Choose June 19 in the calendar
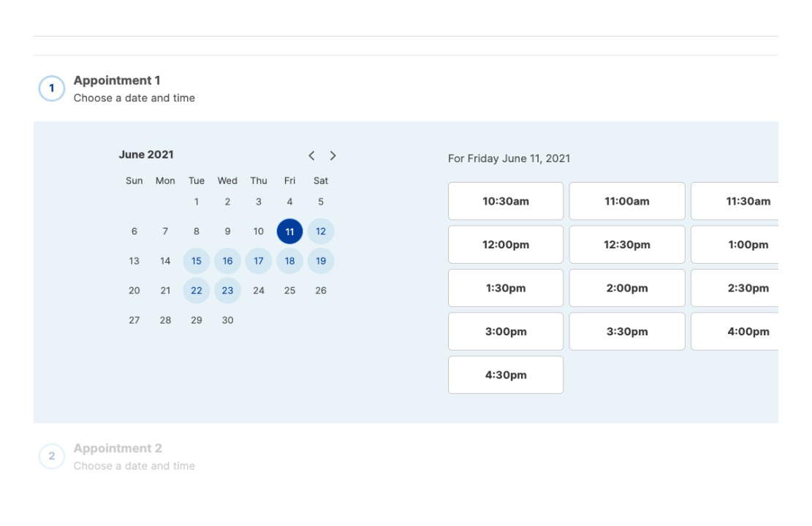This screenshot has width=812, height=526. click(321, 261)
